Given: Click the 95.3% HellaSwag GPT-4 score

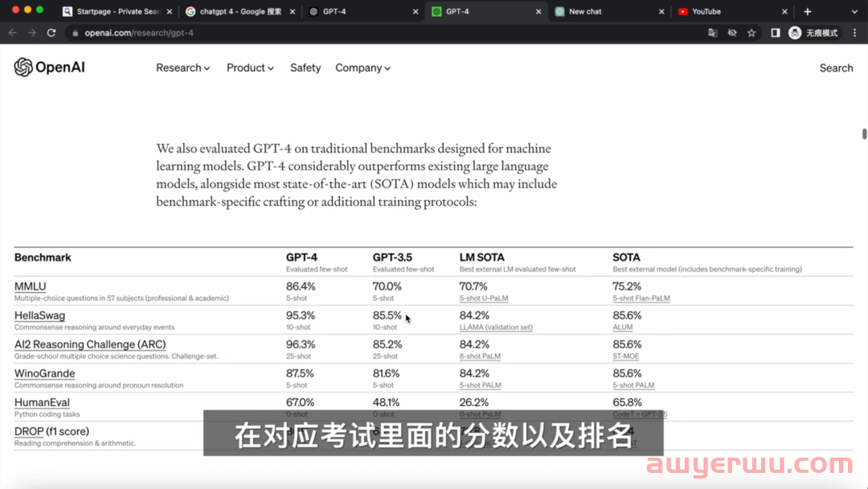Looking at the screenshot, I should pos(300,315).
